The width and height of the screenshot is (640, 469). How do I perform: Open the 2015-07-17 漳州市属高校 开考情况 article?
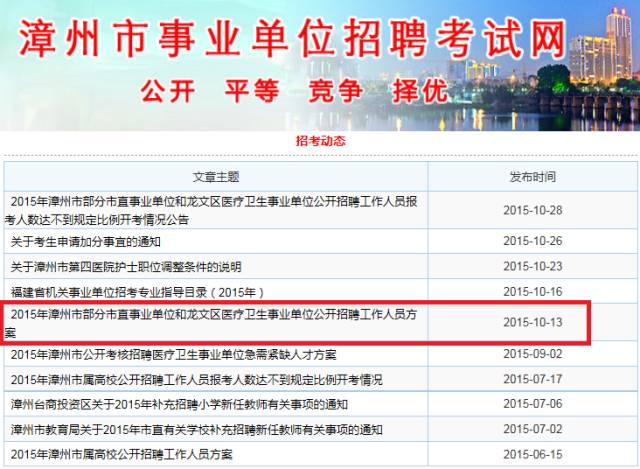click(x=197, y=380)
